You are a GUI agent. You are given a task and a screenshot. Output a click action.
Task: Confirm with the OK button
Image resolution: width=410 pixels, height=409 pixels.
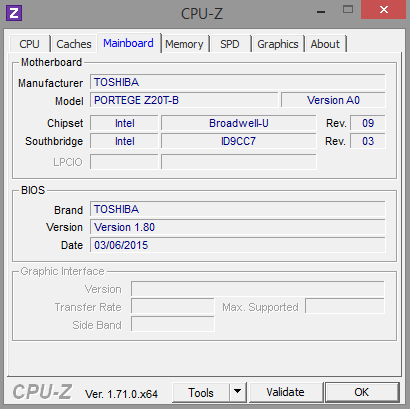click(362, 392)
